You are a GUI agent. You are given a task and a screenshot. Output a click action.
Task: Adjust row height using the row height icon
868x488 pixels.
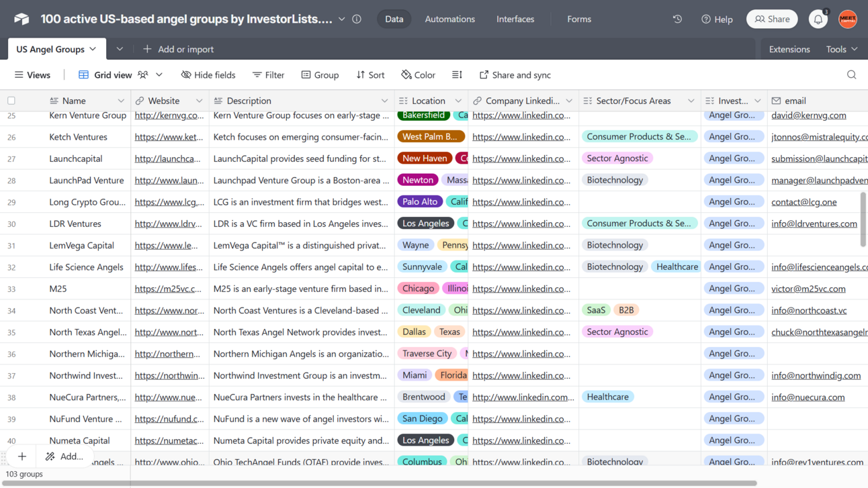(x=457, y=75)
